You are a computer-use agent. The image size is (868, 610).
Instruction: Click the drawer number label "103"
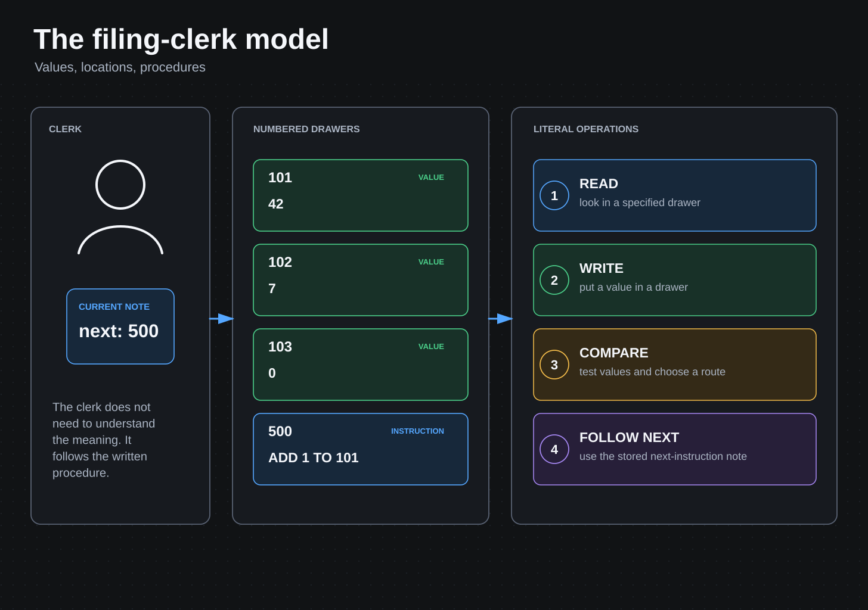(280, 347)
